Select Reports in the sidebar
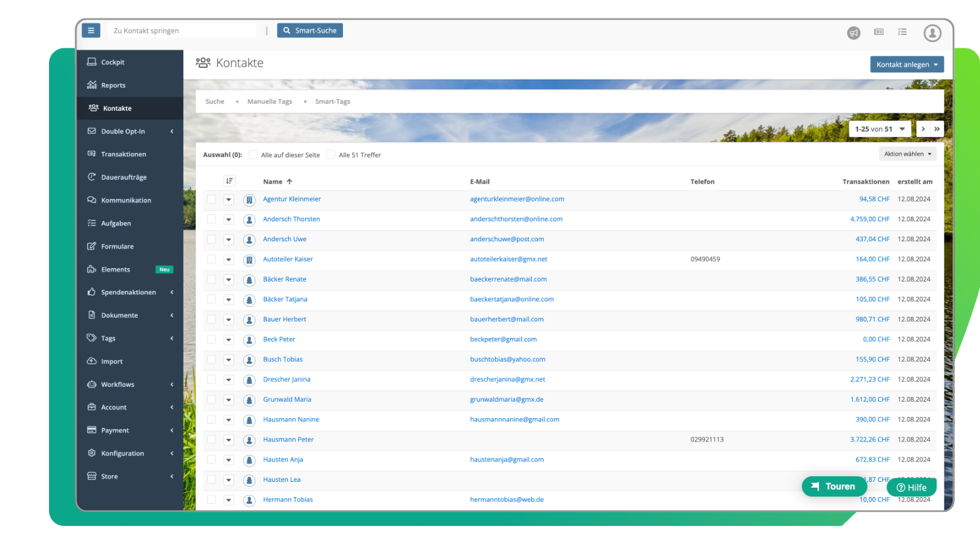The image size is (980, 551). [x=113, y=85]
